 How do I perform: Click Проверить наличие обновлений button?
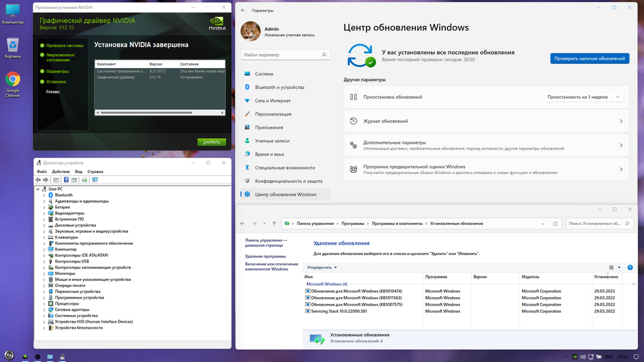point(590,58)
